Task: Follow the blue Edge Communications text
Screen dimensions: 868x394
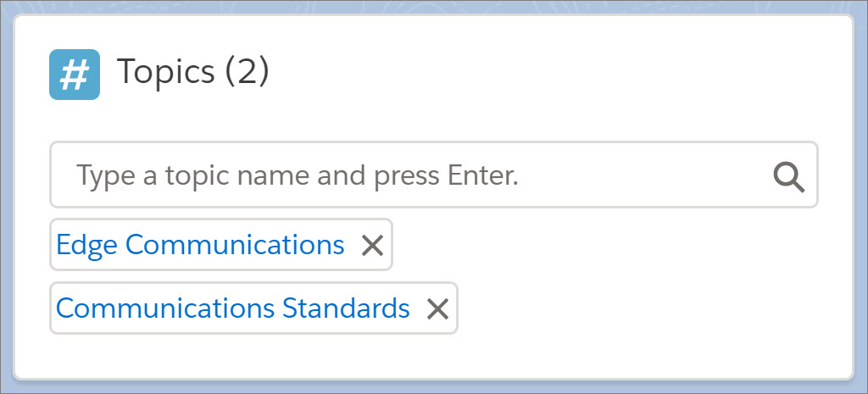Action: (200, 245)
